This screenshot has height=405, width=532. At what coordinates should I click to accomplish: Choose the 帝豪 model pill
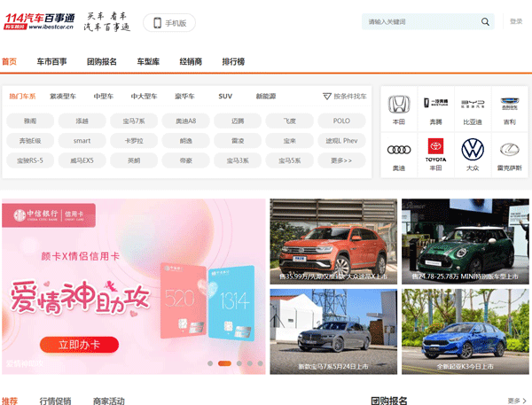pyautogui.click(x=186, y=160)
